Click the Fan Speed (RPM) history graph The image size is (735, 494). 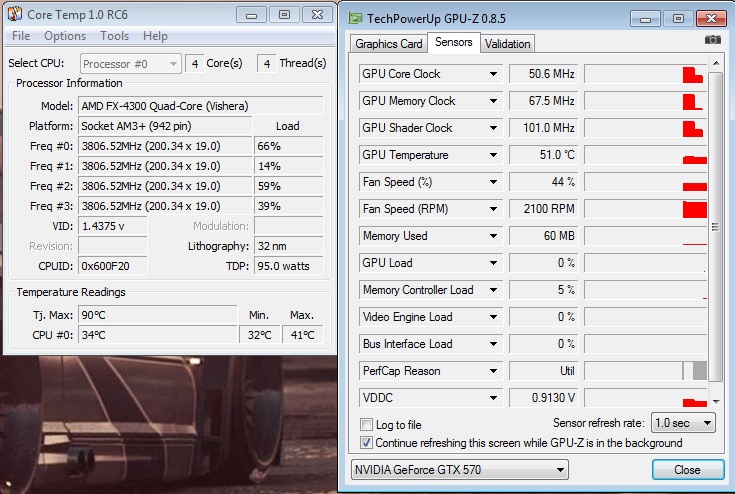tap(645, 209)
